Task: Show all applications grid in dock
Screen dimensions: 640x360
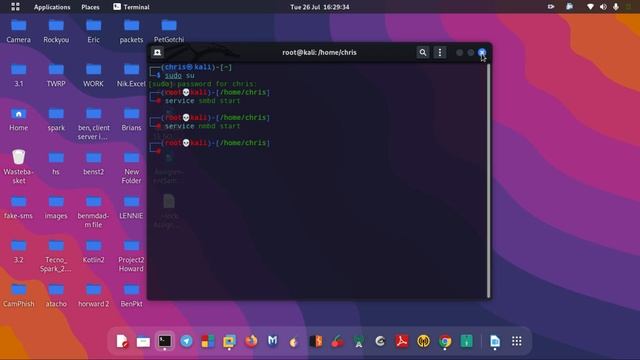Action: [x=517, y=341]
